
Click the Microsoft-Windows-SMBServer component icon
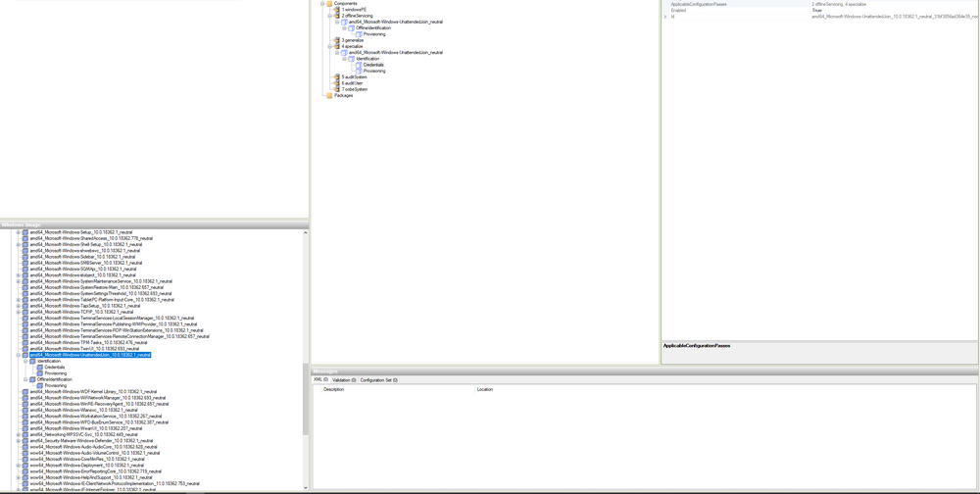(x=25, y=264)
